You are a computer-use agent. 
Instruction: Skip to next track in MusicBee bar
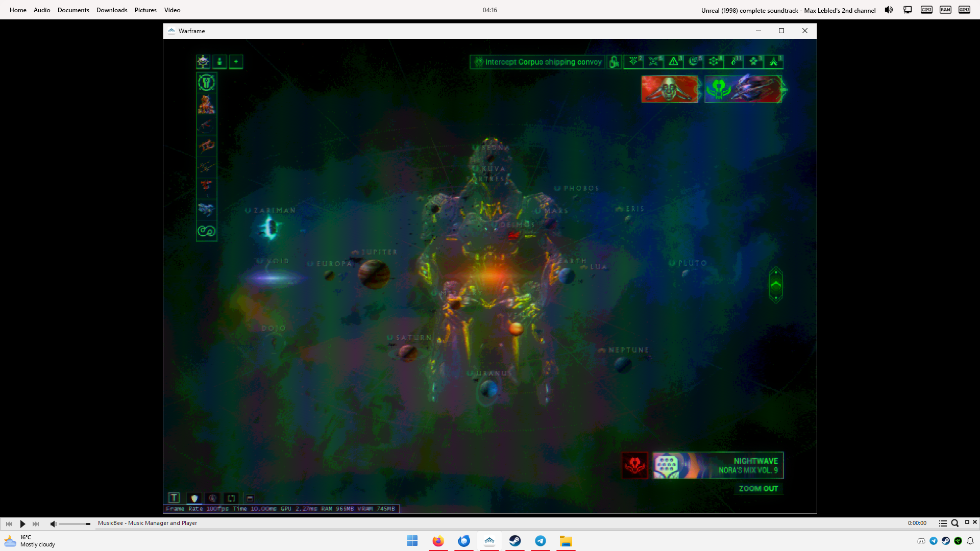click(x=36, y=523)
